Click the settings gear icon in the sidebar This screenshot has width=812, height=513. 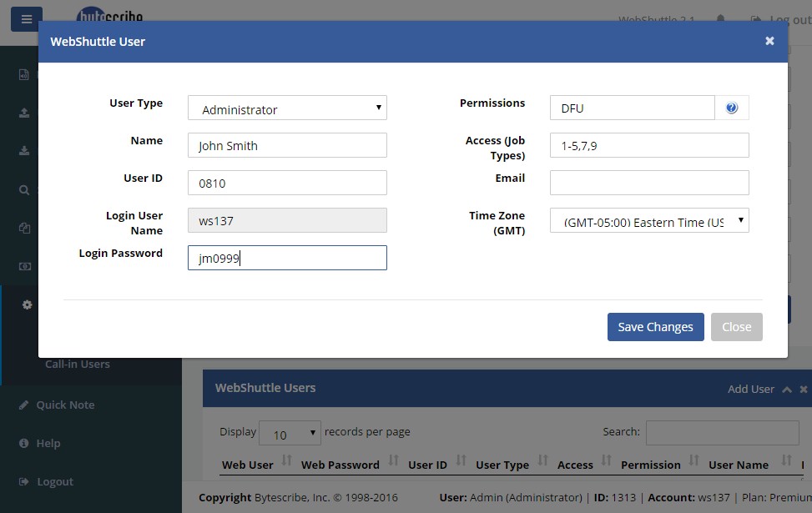27,305
